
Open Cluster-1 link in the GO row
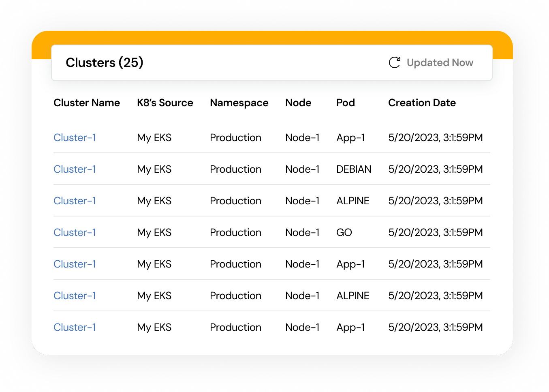tap(75, 232)
